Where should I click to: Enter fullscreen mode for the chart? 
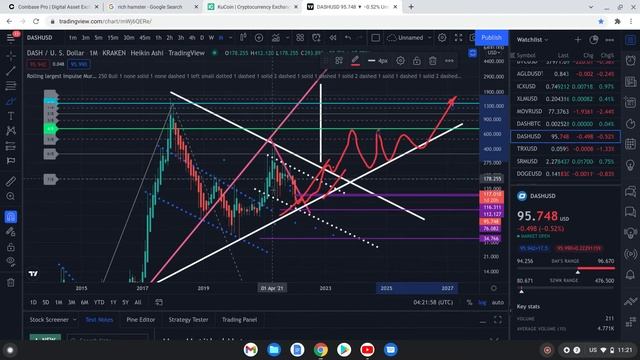(458, 38)
